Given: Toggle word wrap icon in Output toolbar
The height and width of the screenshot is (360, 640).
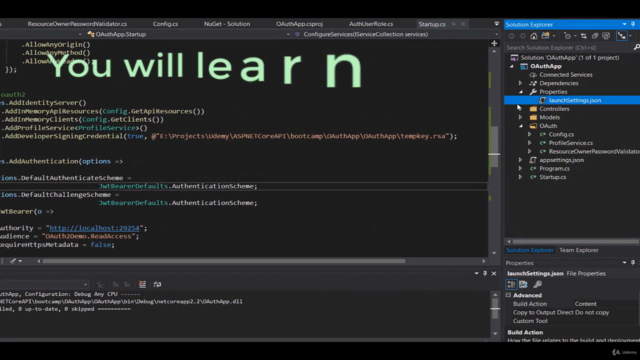Looking at the screenshot, I should point(157,284).
